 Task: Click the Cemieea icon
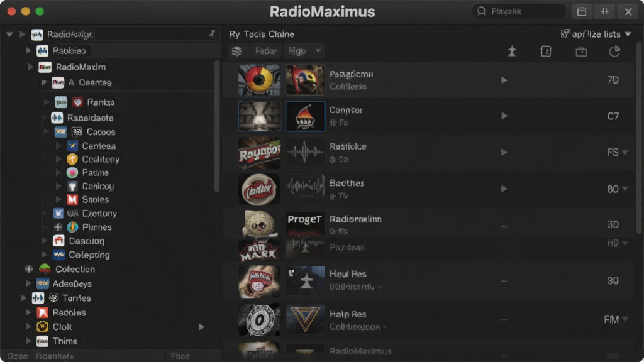(x=72, y=146)
